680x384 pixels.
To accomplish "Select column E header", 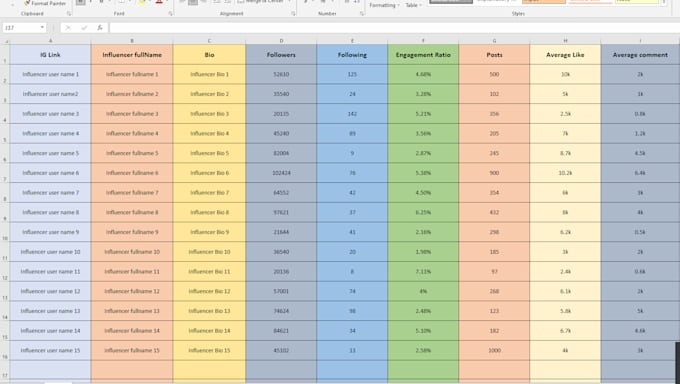I will [x=352, y=41].
